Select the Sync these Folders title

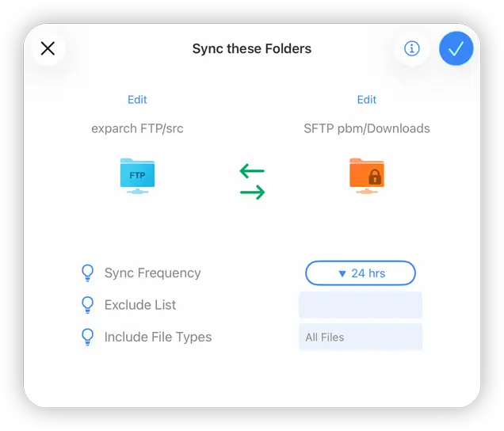(252, 49)
